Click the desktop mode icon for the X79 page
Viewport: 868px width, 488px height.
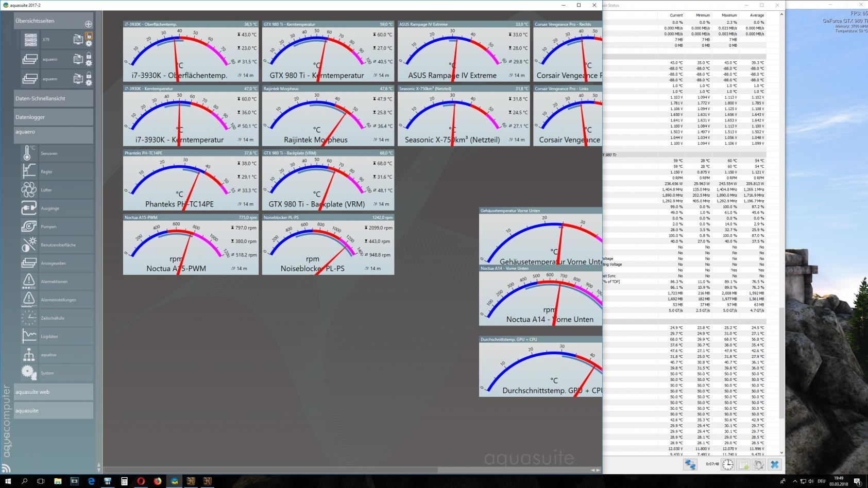78,40
